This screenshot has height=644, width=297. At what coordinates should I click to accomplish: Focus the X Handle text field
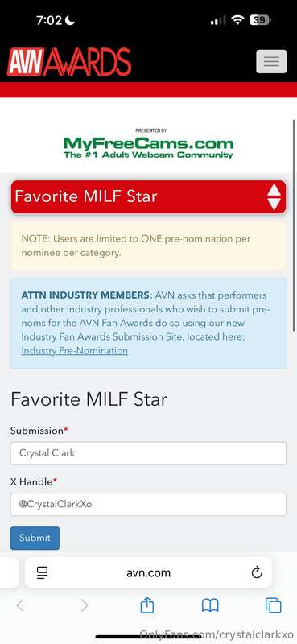(x=148, y=505)
